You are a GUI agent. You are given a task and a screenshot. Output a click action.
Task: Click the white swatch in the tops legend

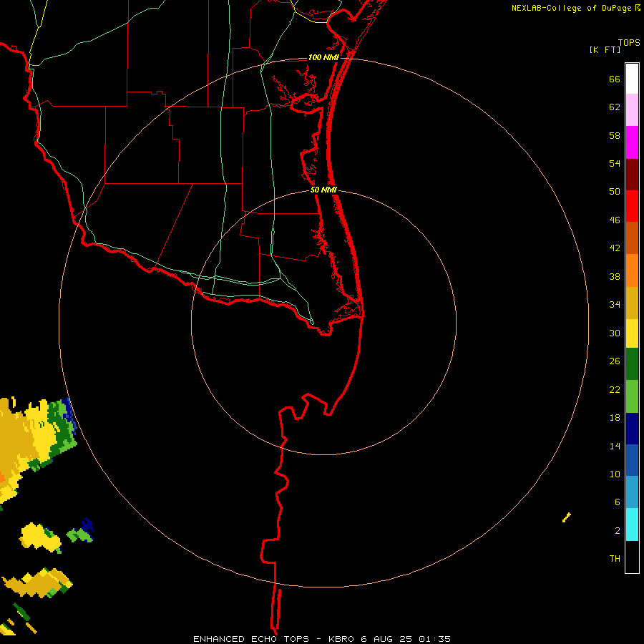(x=632, y=79)
